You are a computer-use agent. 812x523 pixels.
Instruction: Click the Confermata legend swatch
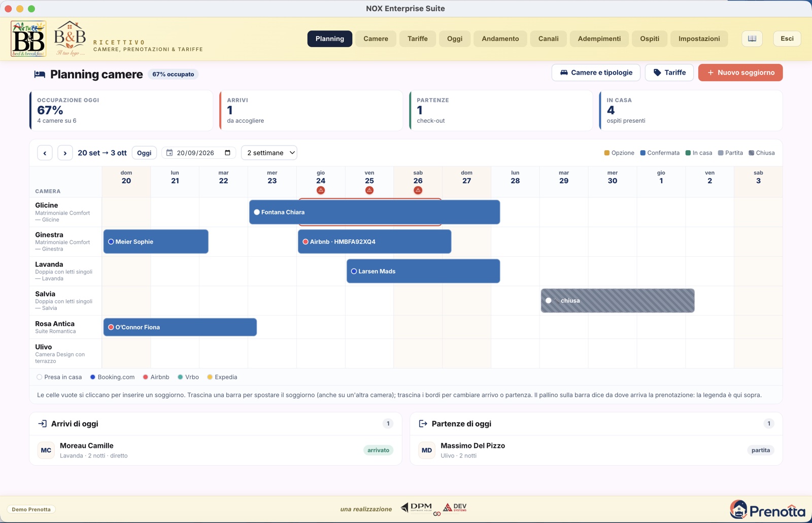(x=643, y=153)
